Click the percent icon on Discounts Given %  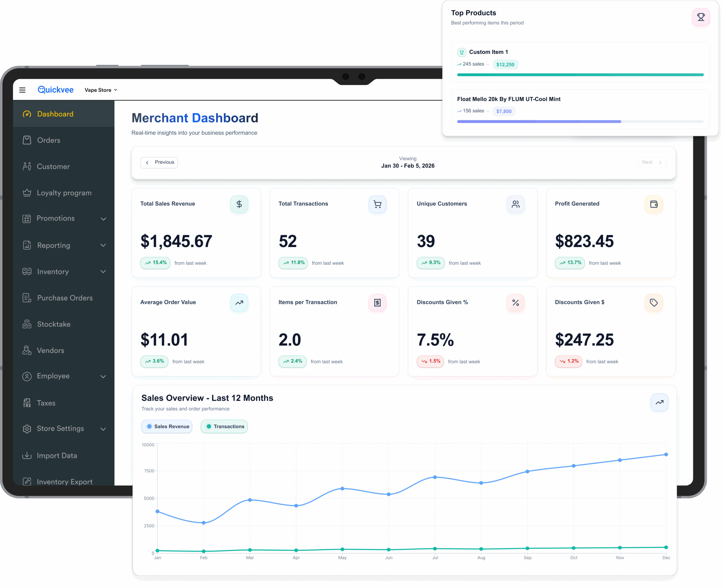pyautogui.click(x=515, y=303)
